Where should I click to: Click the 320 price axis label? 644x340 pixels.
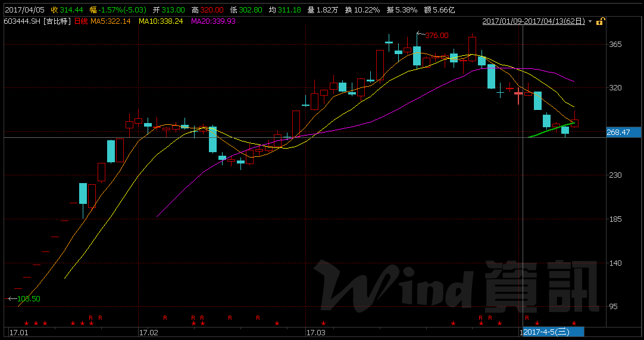615,88
